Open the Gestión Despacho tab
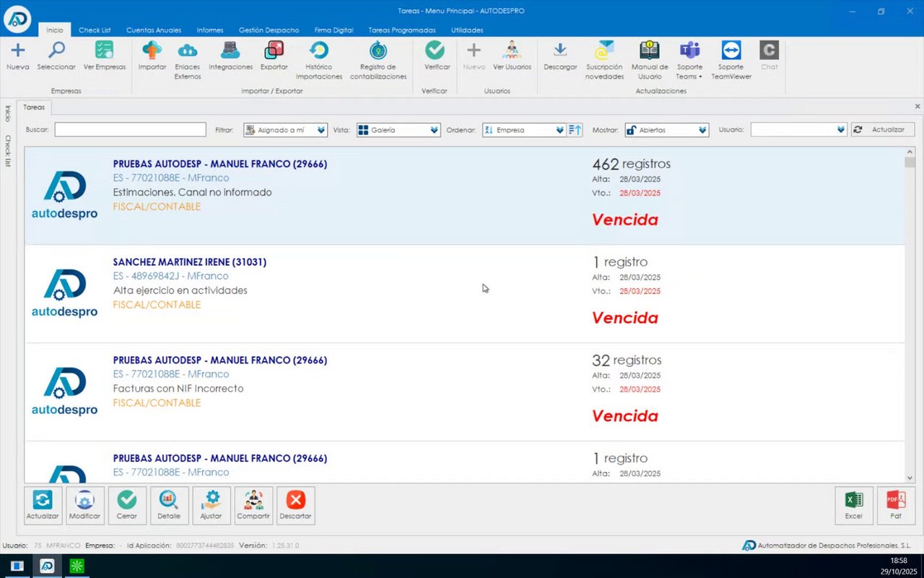924x578 pixels. pyautogui.click(x=269, y=30)
